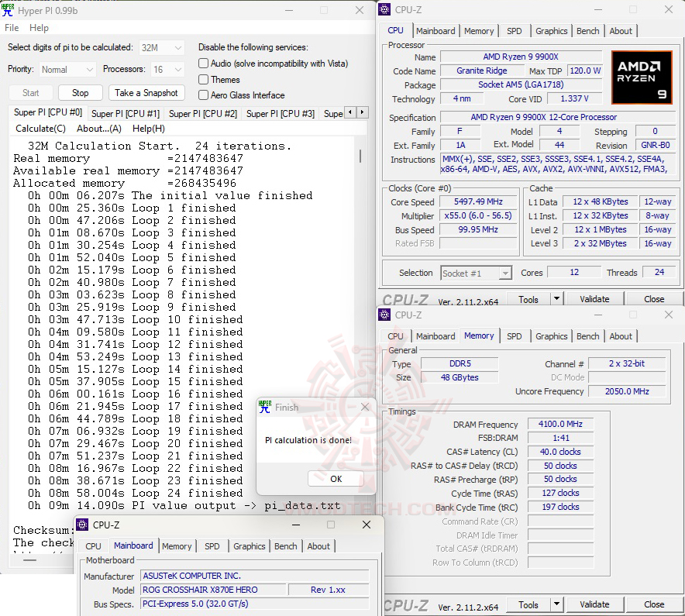Enable the Audio incompatibility checkbox
This screenshot has width=685, height=616.
[x=202, y=64]
